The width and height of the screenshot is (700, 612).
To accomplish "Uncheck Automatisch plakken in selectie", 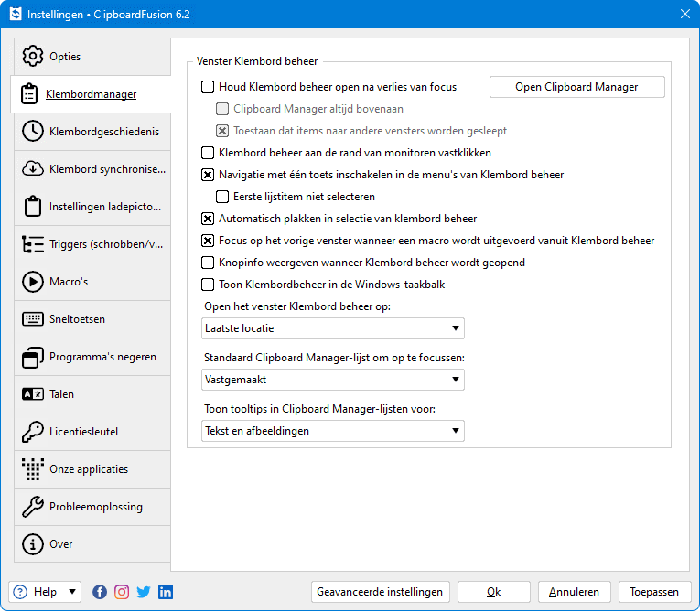I will [x=208, y=219].
